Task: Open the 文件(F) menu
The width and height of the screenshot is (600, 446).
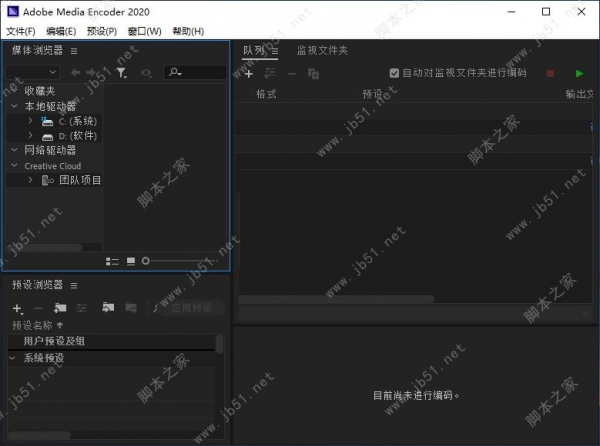Action: pos(21,31)
